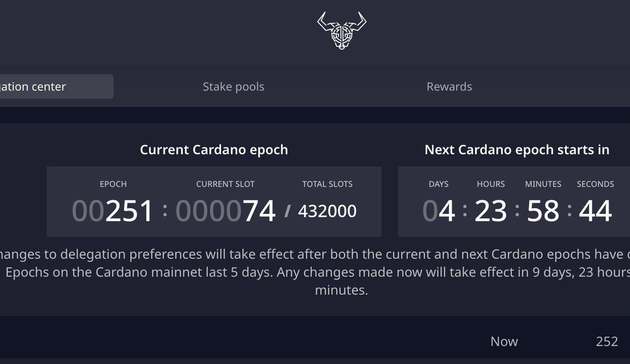Click the Next Cardano epoch starts in heading
The height and width of the screenshot is (364, 630).
517,149
